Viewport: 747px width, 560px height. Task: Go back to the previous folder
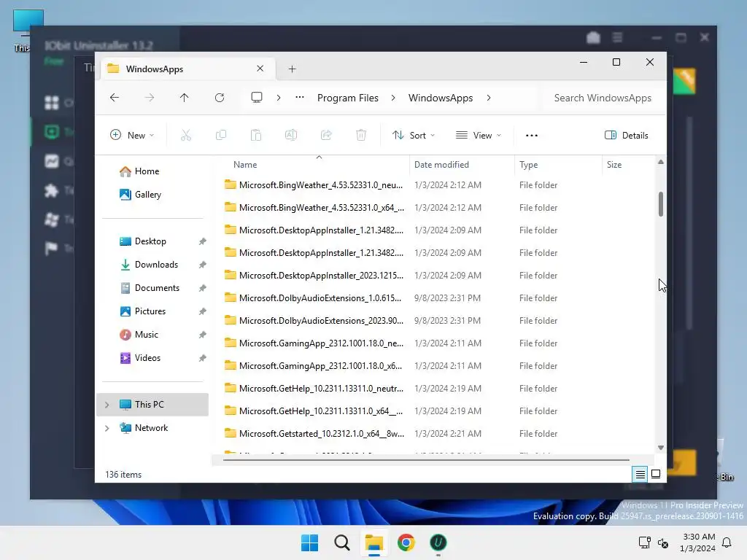pos(115,98)
